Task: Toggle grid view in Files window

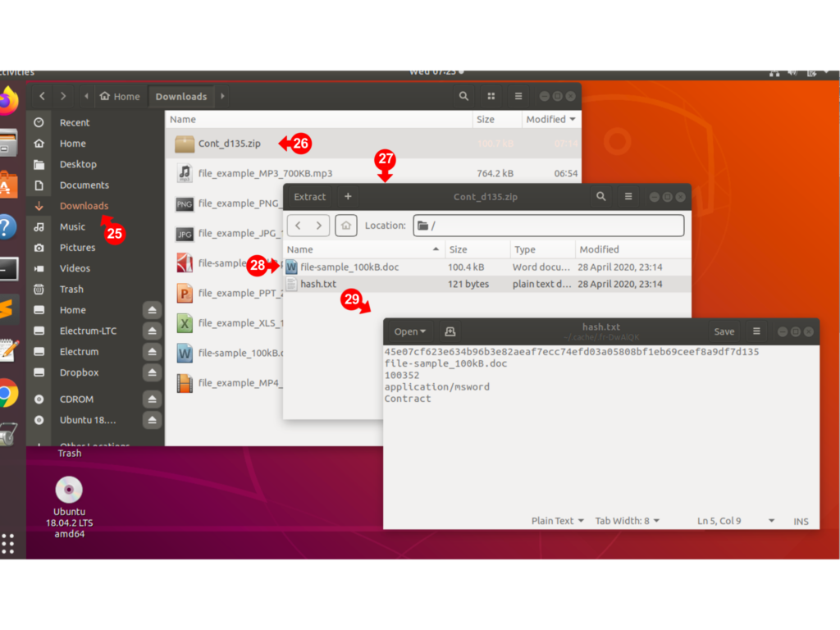Action: (491, 96)
